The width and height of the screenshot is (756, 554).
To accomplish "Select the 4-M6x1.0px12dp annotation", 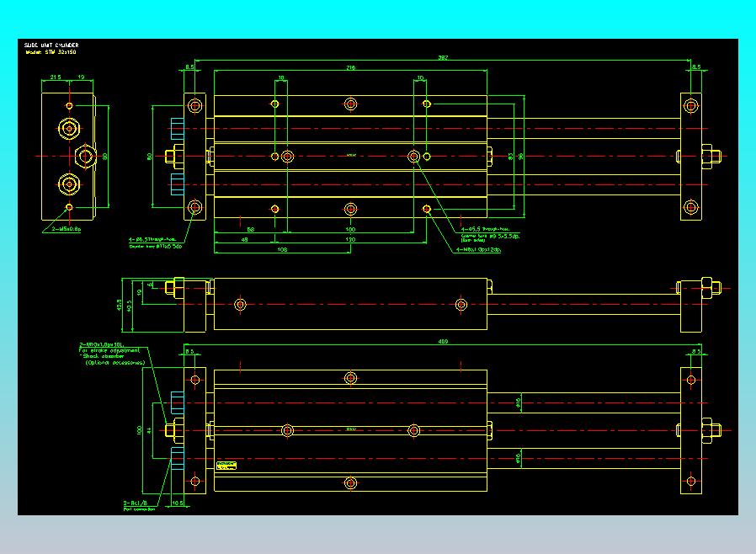I will pos(477,250).
